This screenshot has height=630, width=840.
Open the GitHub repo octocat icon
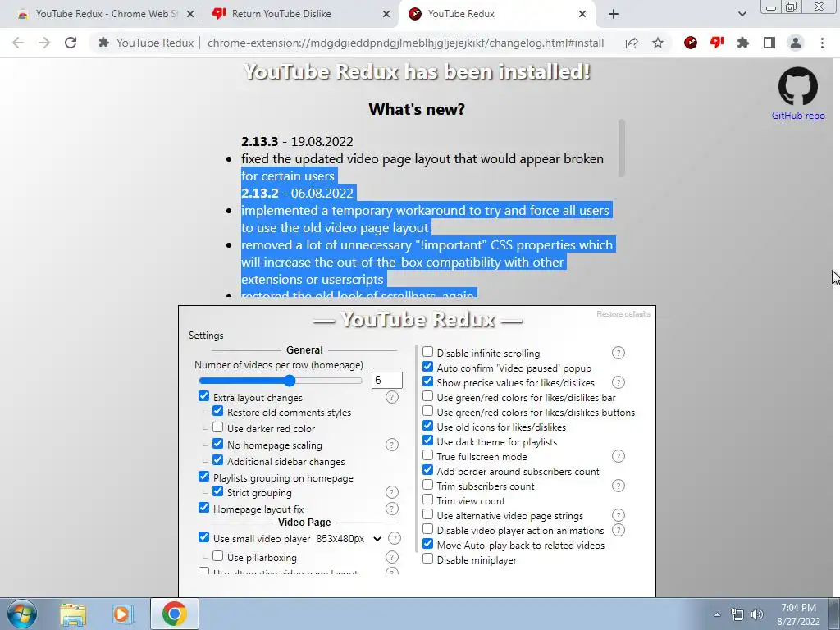click(x=797, y=86)
